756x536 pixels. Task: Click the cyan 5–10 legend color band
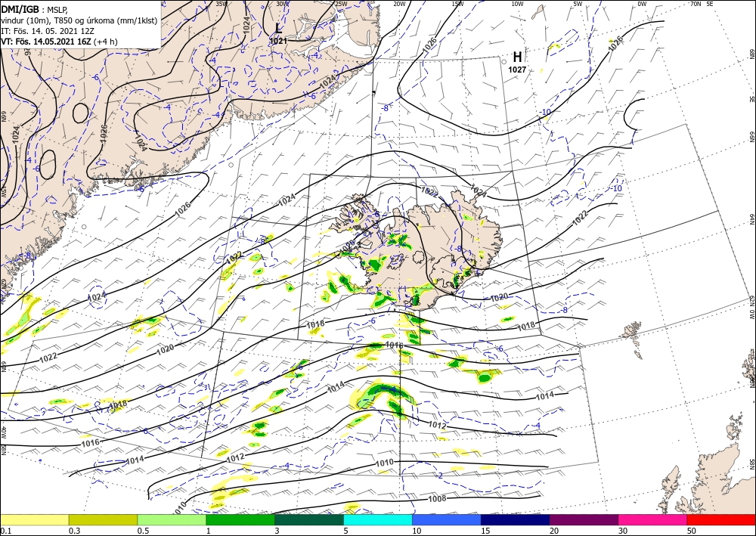[378, 519]
